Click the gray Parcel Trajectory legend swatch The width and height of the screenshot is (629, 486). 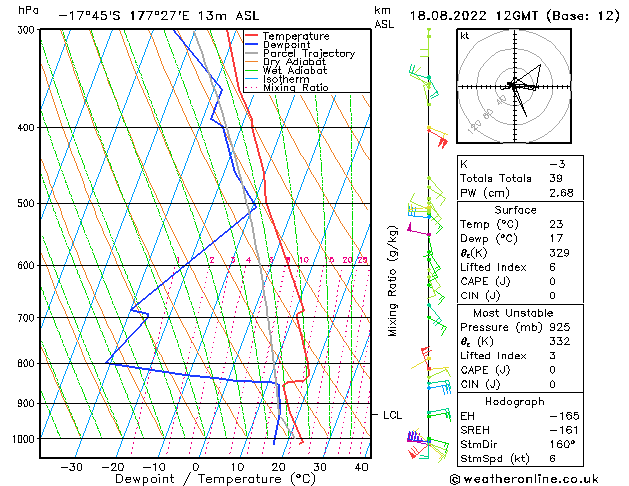click(x=252, y=53)
